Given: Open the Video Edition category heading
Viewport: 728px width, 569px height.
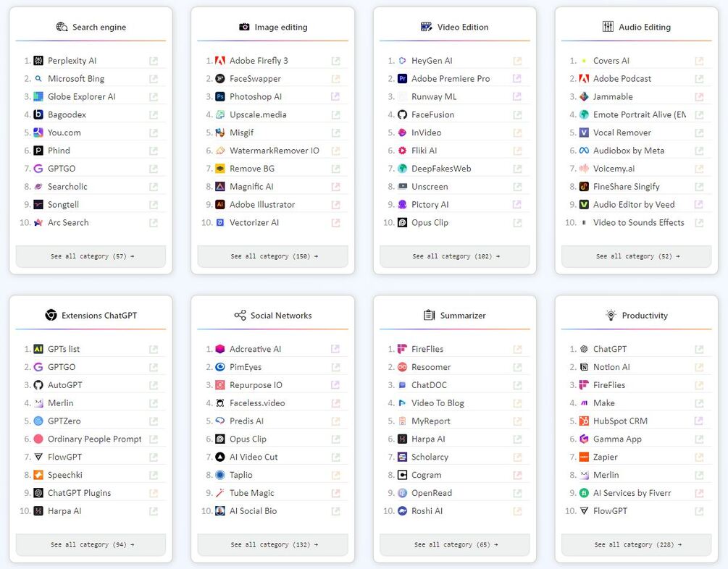Looking at the screenshot, I should click(454, 27).
